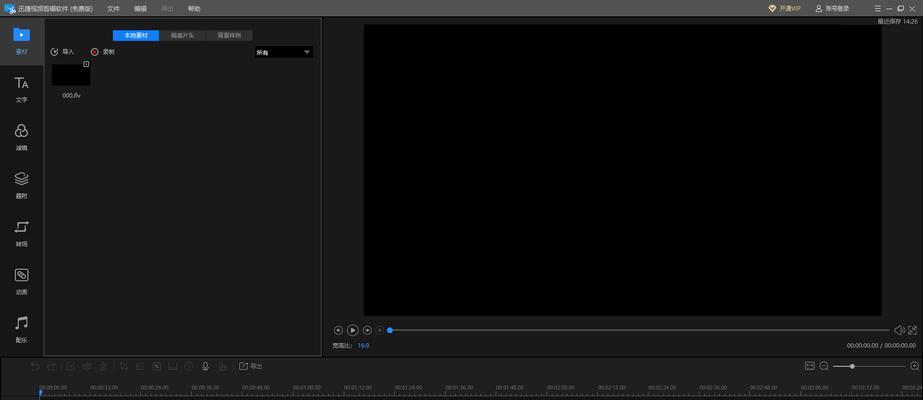
Task: Switch to the middle materials tab
Action: point(182,35)
